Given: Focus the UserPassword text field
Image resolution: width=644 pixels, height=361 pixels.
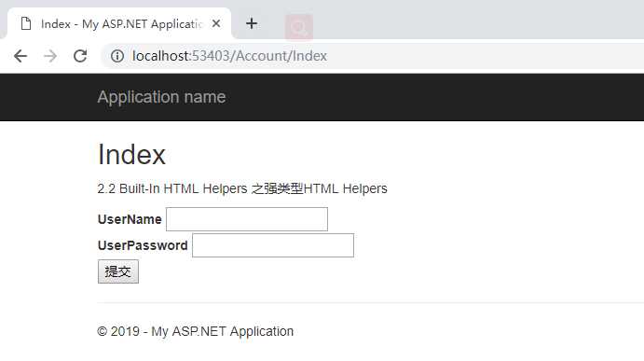Looking at the screenshot, I should (x=273, y=245).
